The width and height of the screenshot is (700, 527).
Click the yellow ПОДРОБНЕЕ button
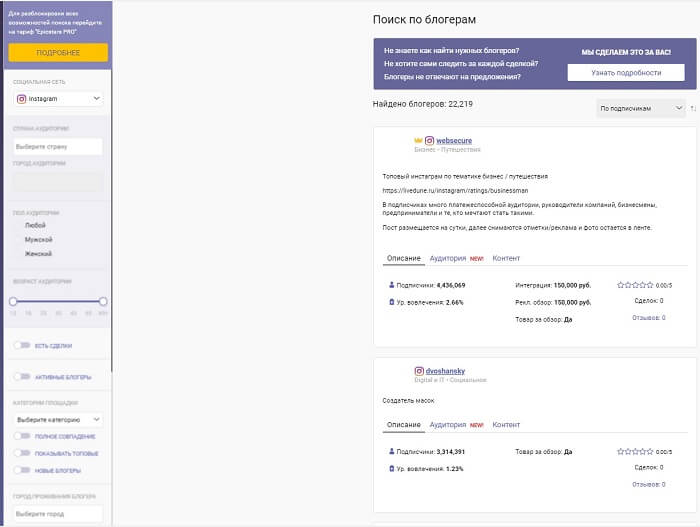tap(58, 53)
